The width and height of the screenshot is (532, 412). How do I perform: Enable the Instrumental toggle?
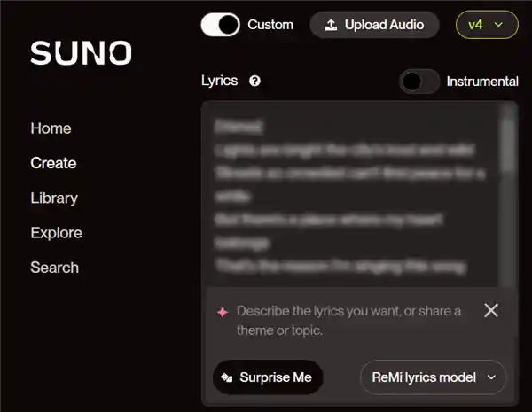419,82
